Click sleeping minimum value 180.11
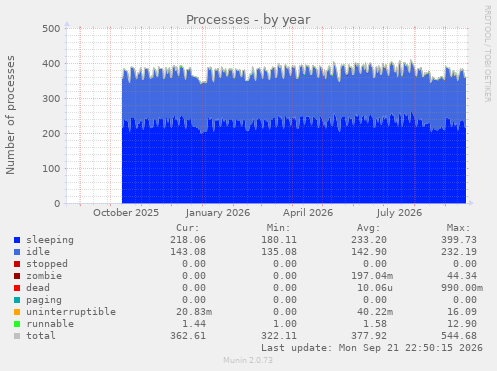Viewport: 497px width, 371px height. (279, 240)
